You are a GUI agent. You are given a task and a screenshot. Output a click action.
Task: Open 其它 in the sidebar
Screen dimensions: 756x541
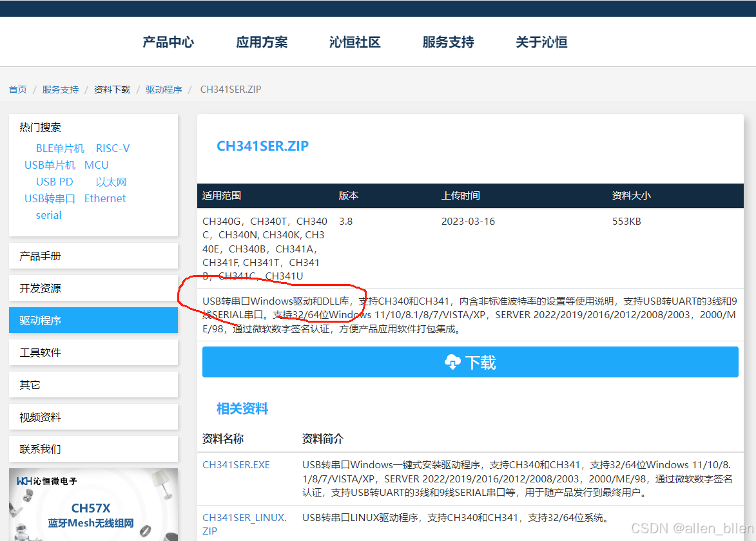93,384
